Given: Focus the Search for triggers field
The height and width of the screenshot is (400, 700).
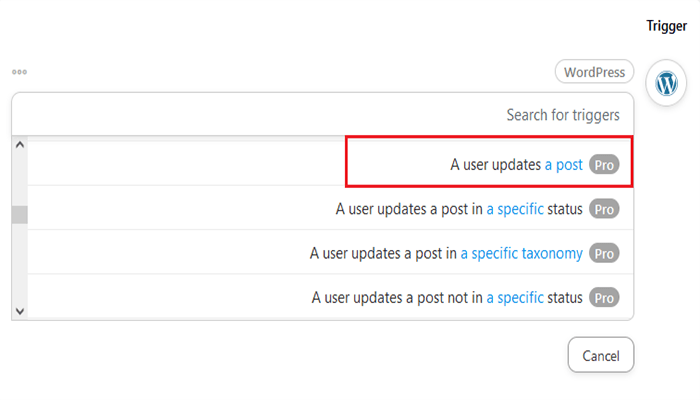Looking at the screenshot, I should [322, 115].
